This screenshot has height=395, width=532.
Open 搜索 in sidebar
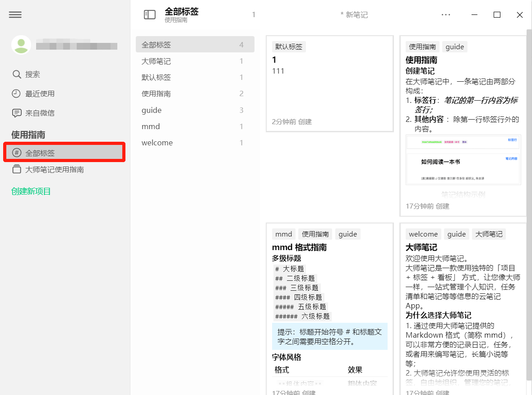coord(32,74)
